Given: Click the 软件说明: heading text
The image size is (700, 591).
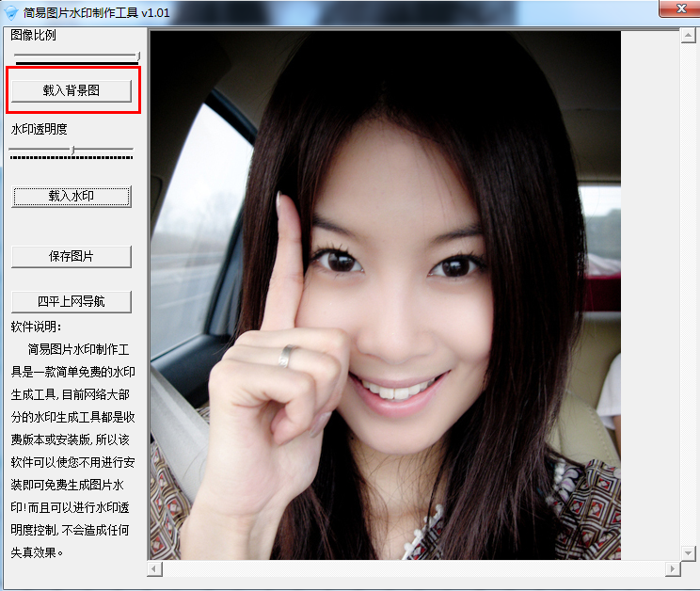Looking at the screenshot, I should [x=36, y=327].
